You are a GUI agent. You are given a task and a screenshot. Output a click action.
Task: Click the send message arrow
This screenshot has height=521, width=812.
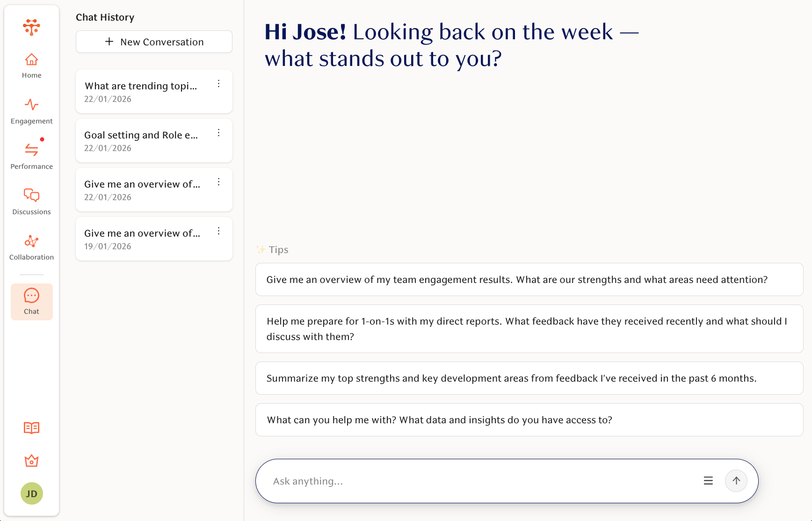(736, 480)
